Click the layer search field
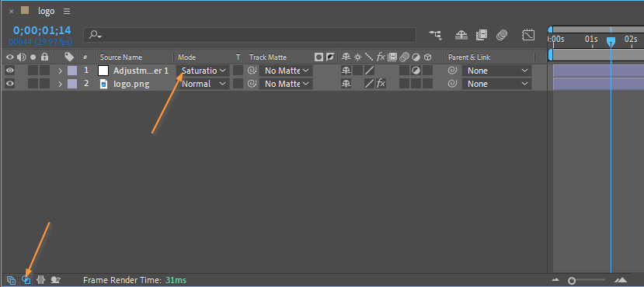 249,35
